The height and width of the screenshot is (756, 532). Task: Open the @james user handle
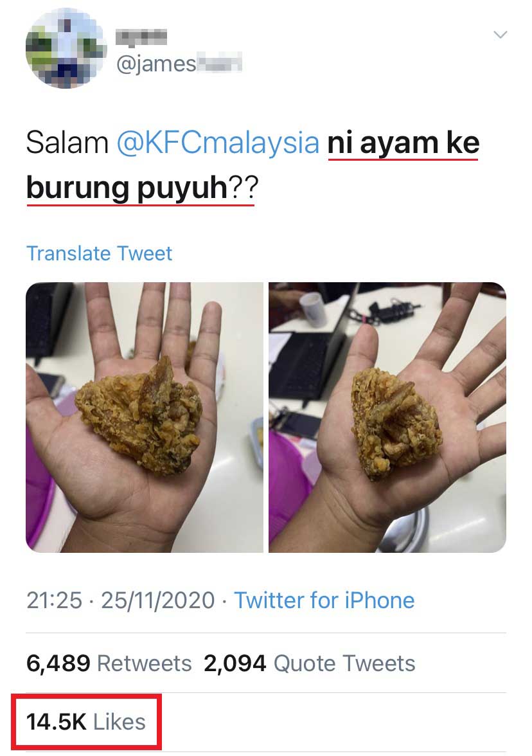[179, 64]
